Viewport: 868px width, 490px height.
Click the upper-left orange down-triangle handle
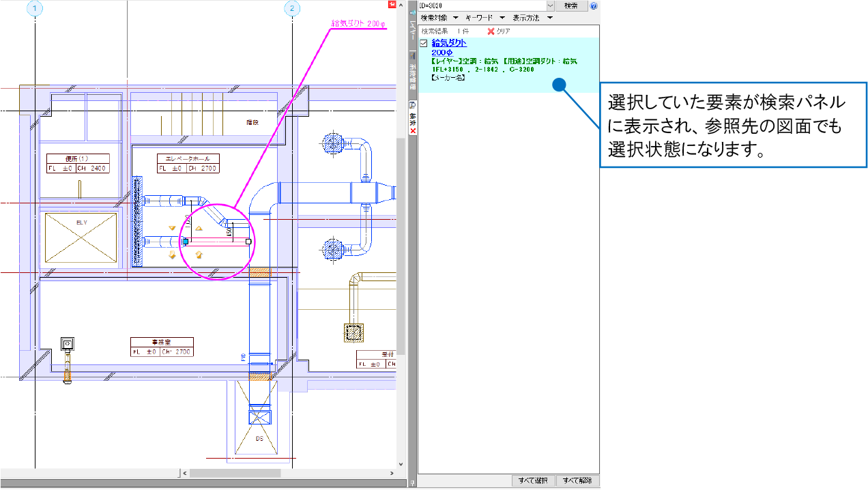tap(172, 228)
